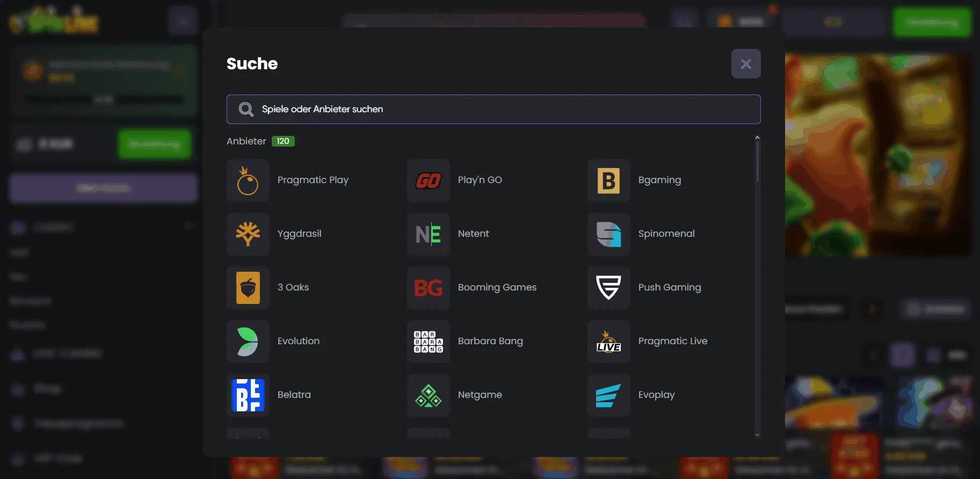980x479 pixels.
Task: Click the Pragmatic Play provider icon
Action: click(x=248, y=180)
